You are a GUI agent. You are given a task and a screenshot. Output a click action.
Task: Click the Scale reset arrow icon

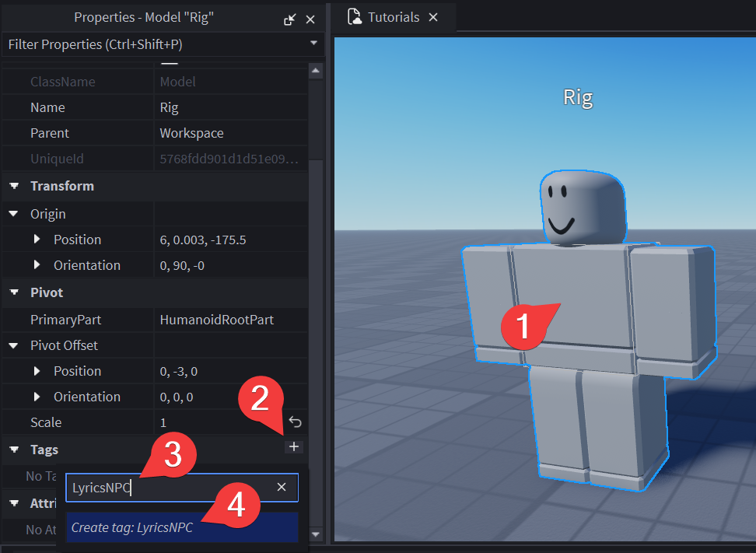(x=295, y=422)
